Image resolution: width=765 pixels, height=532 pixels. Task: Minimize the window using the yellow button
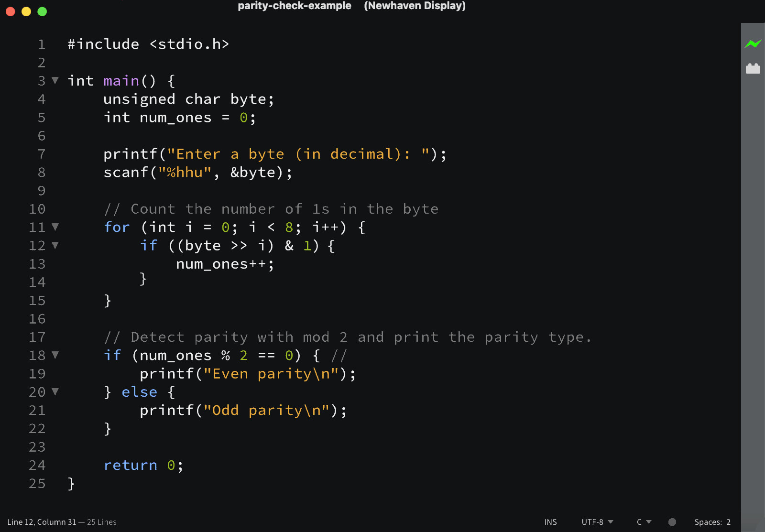[26, 11]
